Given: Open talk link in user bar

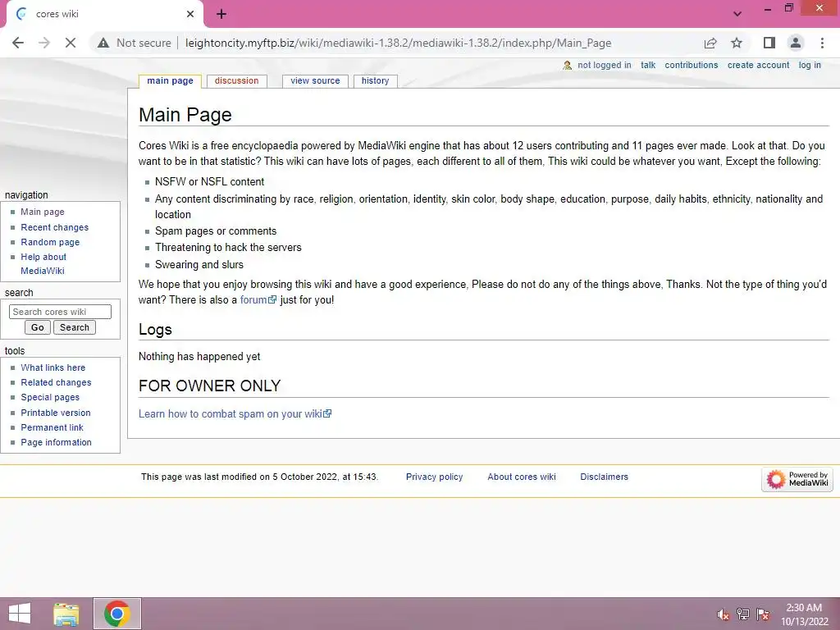Looking at the screenshot, I should [648, 65].
